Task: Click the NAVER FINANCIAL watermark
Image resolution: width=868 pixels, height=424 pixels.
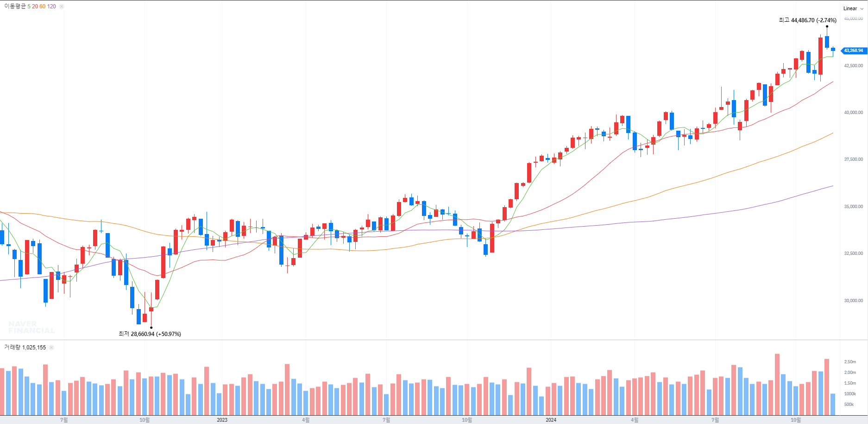Action: pyautogui.click(x=31, y=327)
